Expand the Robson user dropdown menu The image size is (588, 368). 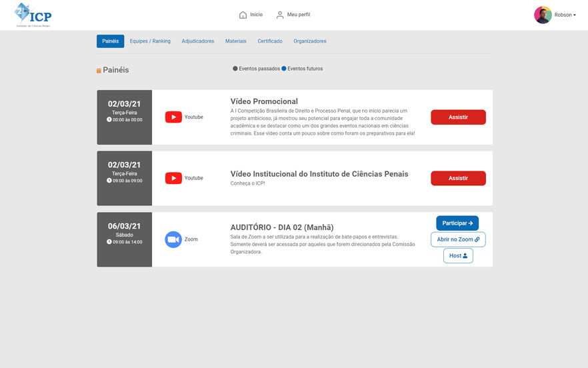click(x=565, y=15)
